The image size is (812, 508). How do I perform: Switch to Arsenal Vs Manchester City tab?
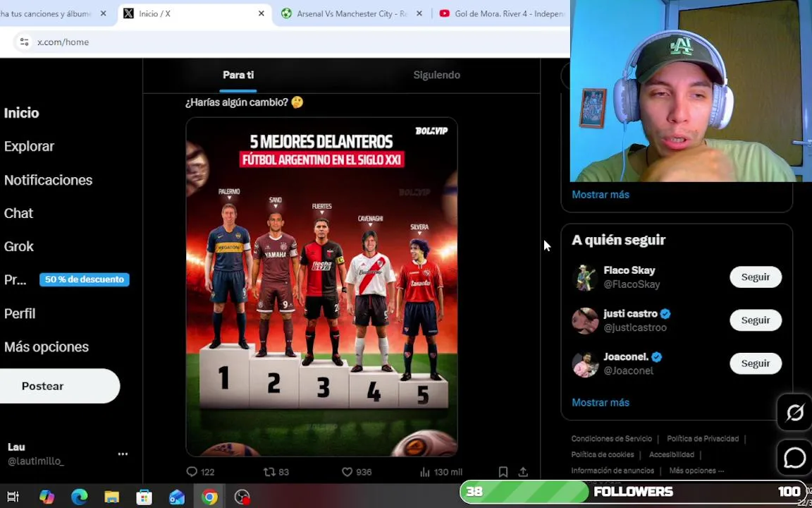(x=352, y=13)
